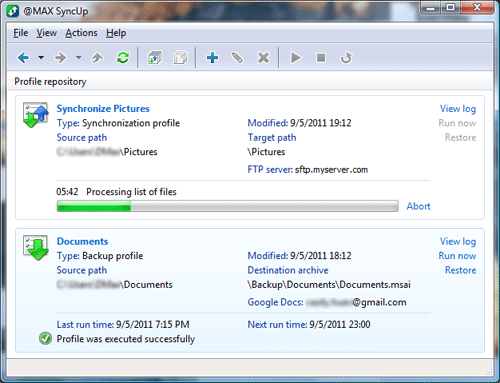The width and height of the screenshot is (500, 383).
Task: Open the Forward history dropdown arrow
Action: tap(78, 58)
